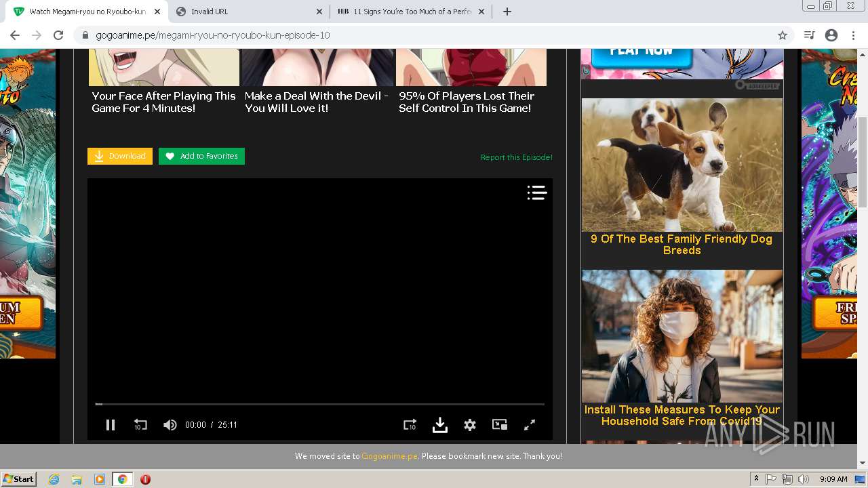Click the PLAY NOW ad banner
This screenshot has height=488, width=868.
click(x=682, y=64)
